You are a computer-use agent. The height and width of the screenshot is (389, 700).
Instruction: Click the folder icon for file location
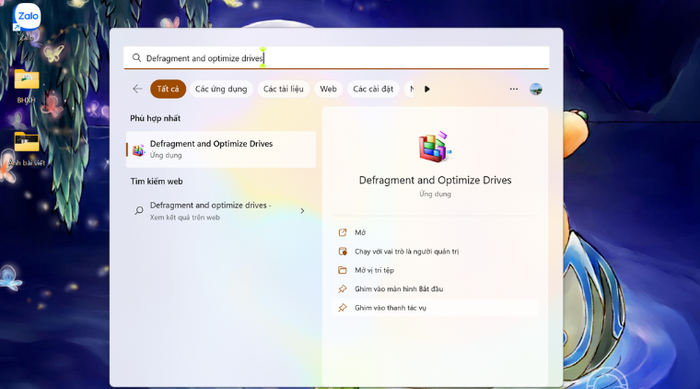point(342,270)
